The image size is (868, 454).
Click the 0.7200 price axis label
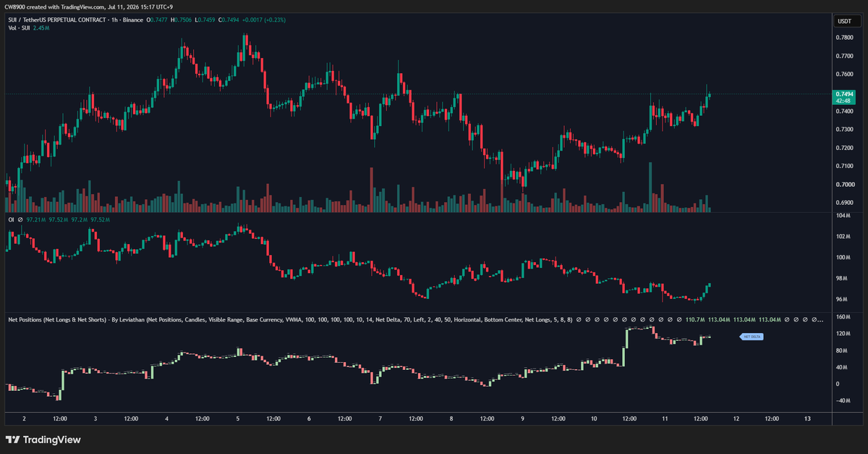[x=843, y=148]
